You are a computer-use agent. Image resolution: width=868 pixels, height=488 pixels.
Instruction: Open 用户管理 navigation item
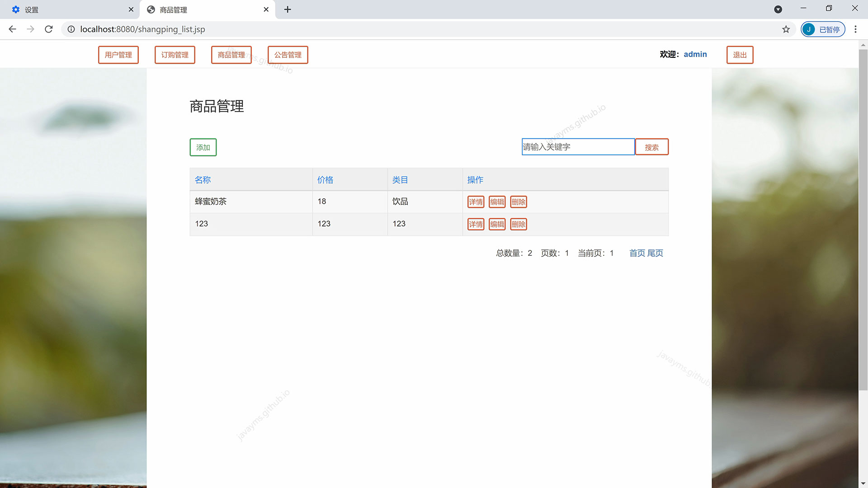[x=118, y=55]
